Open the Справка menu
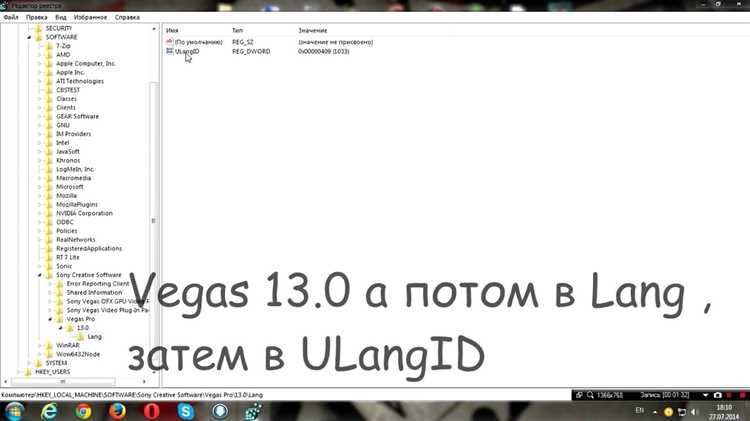Screen dimensions: 750x421 [x=127, y=17]
